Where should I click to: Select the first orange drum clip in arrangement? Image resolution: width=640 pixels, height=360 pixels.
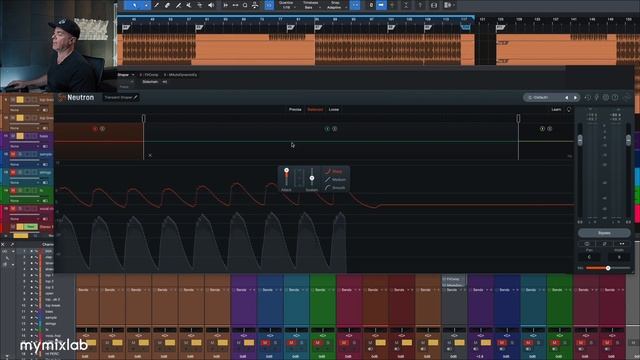tap(159, 49)
